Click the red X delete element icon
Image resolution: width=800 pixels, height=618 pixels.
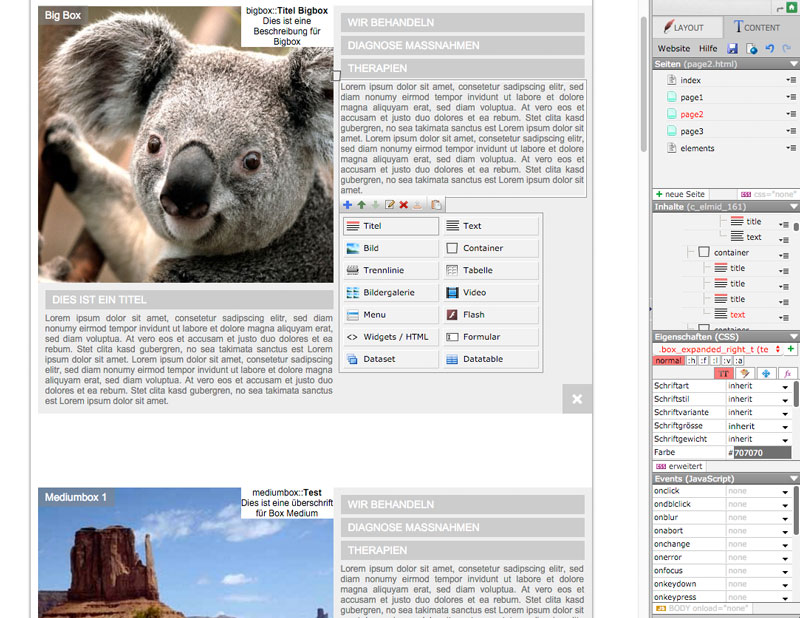click(404, 205)
